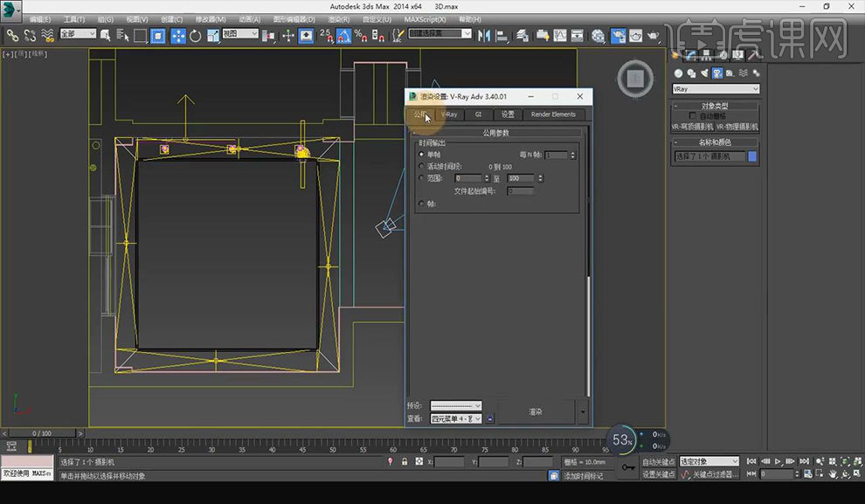The width and height of the screenshot is (865, 504).
Task: Switch to the GI tab
Action: tap(478, 114)
